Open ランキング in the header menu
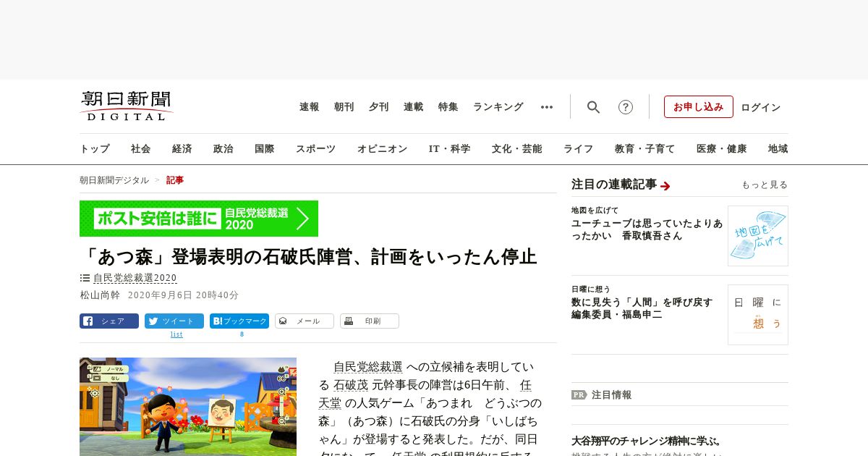 click(x=498, y=107)
